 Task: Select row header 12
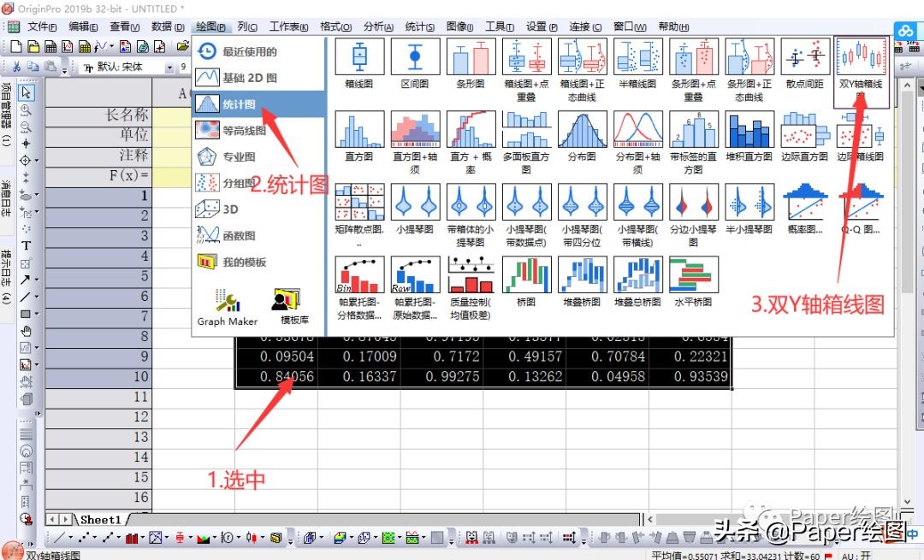[x=98, y=417]
